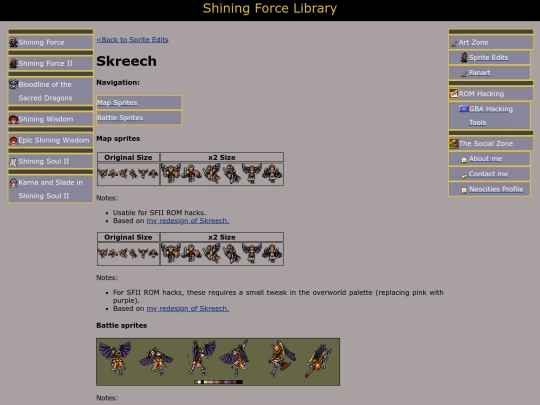Click the 'Map sprites' heading
The width and height of the screenshot is (540, 405).
(x=118, y=138)
